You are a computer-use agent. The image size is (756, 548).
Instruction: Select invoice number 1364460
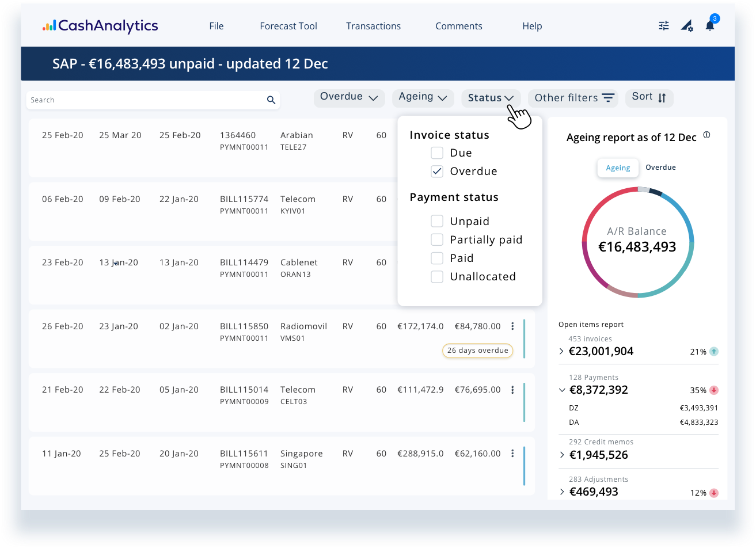pos(238,135)
